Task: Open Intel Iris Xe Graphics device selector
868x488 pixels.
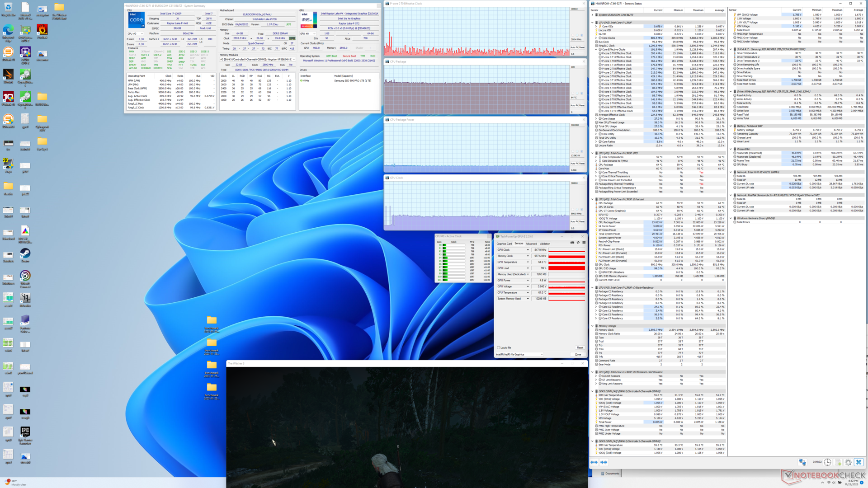Action: tap(519, 354)
